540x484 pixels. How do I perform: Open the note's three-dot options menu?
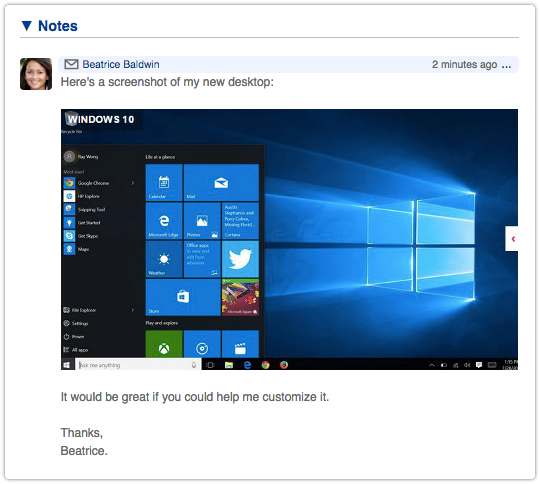[x=506, y=65]
